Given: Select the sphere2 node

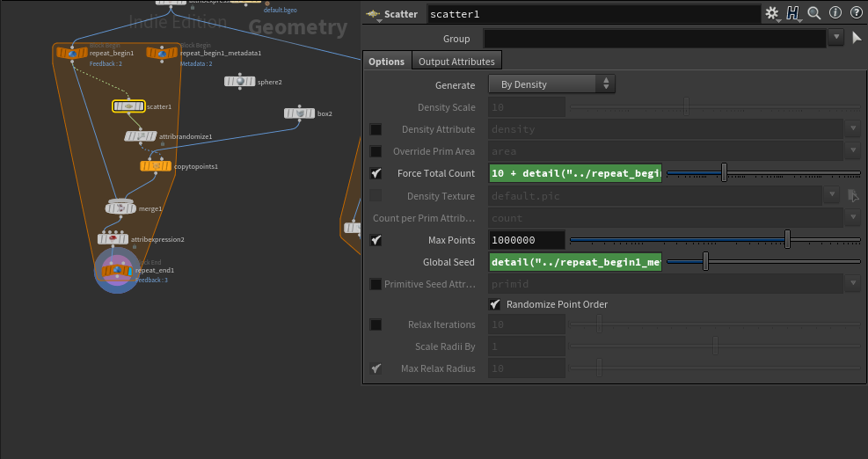Looking at the screenshot, I should [x=238, y=82].
